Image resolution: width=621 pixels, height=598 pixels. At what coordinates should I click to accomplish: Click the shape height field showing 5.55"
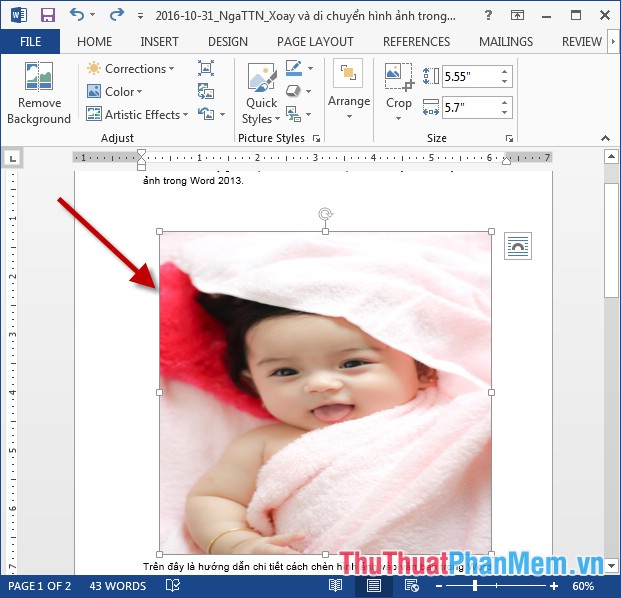tap(469, 76)
